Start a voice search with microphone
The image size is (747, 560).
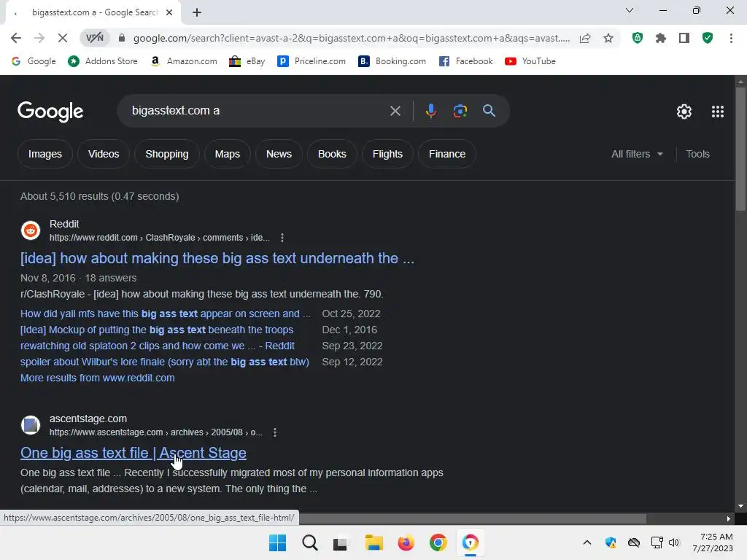click(x=430, y=111)
